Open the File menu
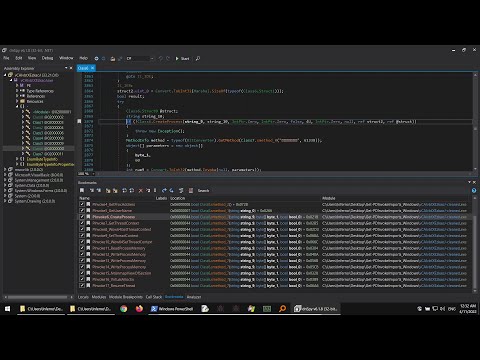 [6, 58]
